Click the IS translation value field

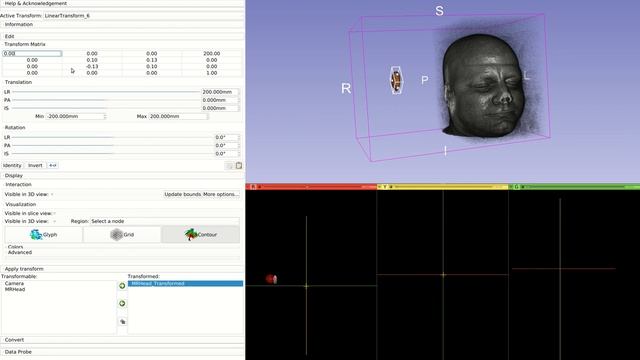pyautogui.click(x=220, y=108)
